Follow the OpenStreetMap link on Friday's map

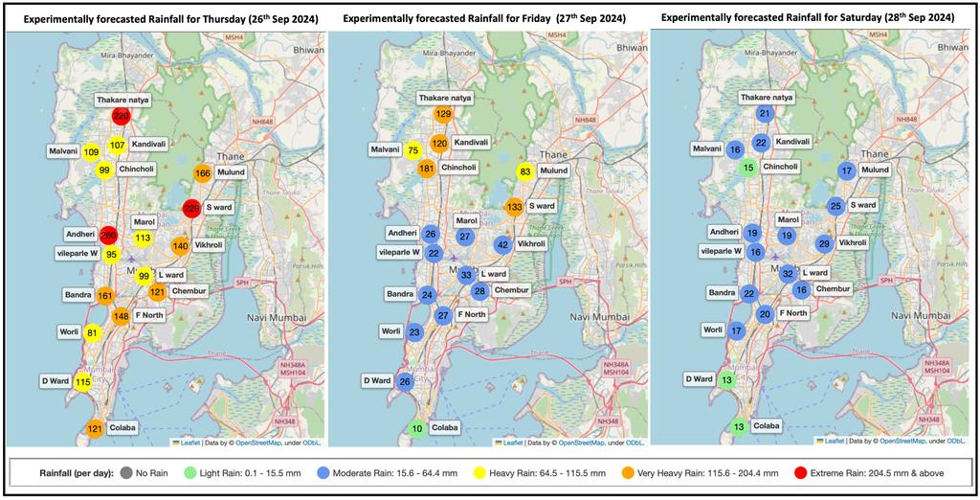tap(581, 443)
